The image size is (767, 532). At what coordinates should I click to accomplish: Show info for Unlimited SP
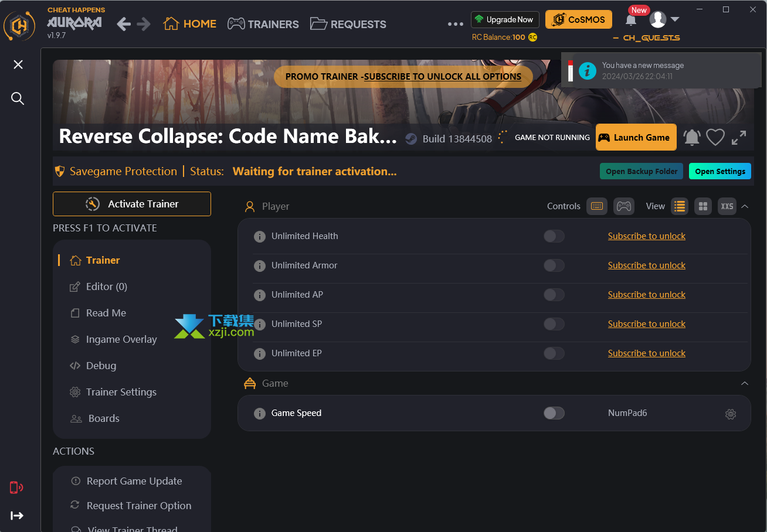pos(260,325)
